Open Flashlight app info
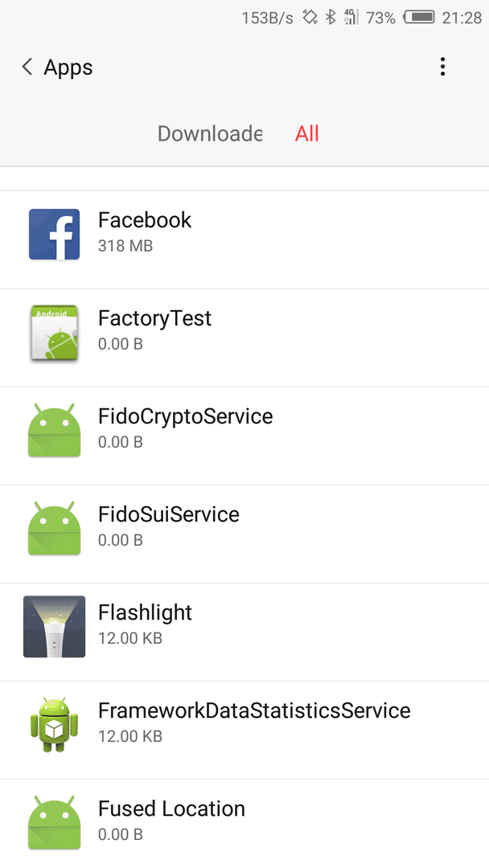 pos(244,632)
